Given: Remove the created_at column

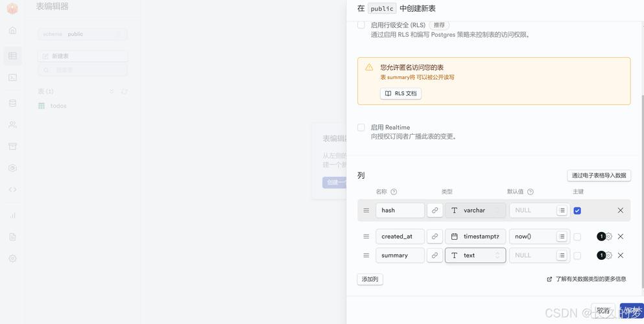Looking at the screenshot, I should (x=621, y=237).
